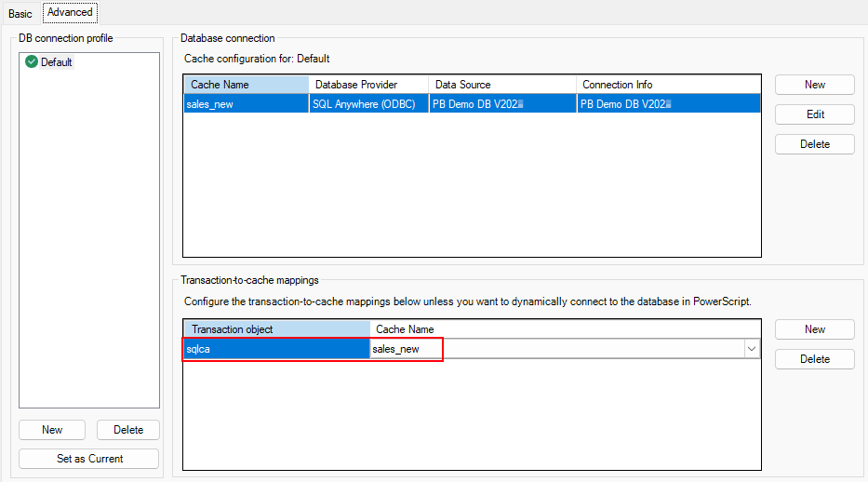Select the SQL Anywhere (ODBC) cell
Viewport: 868px width, 482px height.
click(x=367, y=104)
